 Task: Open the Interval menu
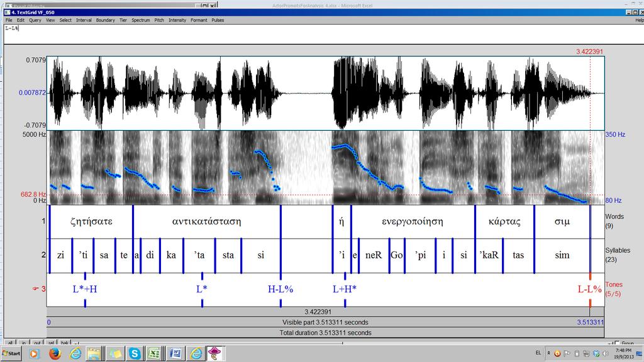pos(84,20)
